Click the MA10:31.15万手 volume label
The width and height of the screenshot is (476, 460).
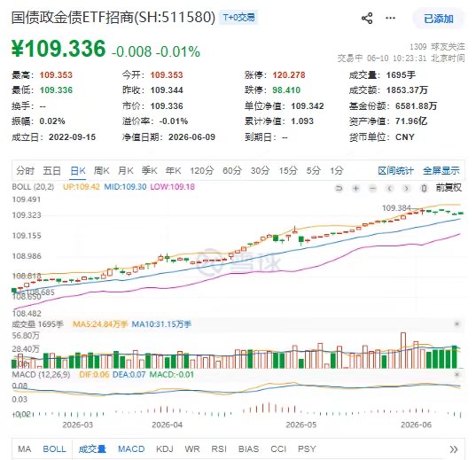tap(161, 324)
